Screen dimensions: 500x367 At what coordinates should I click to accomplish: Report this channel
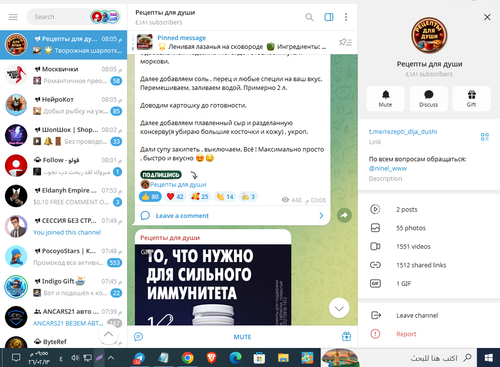[429, 334]
